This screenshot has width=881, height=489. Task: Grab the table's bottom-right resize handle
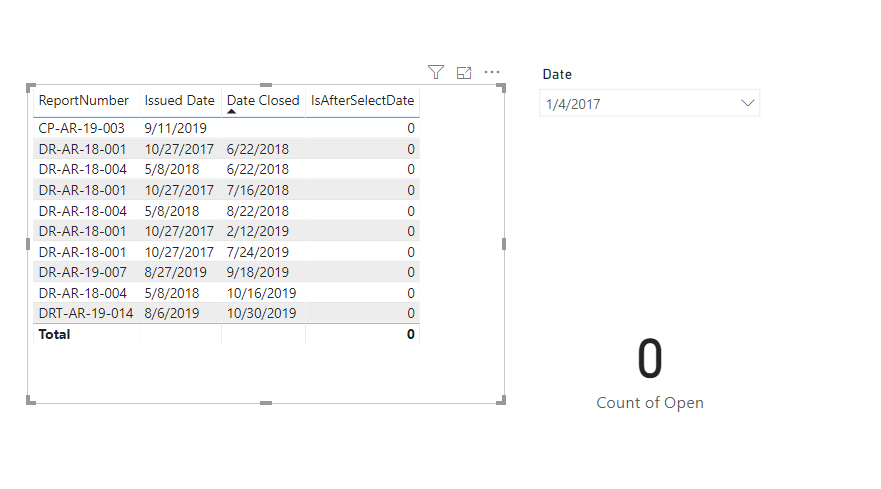501,400
